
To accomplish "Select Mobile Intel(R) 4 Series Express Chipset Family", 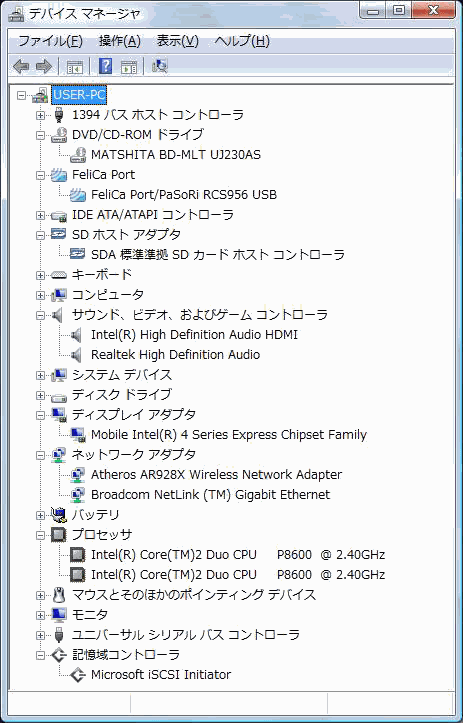I will [x=229, y=435].
